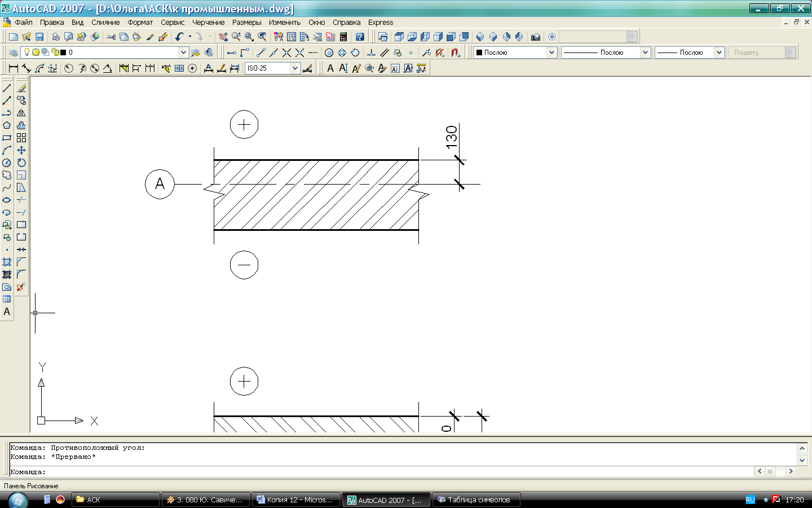
Task: Select the Hatch tool
Action: coord(7,262)
